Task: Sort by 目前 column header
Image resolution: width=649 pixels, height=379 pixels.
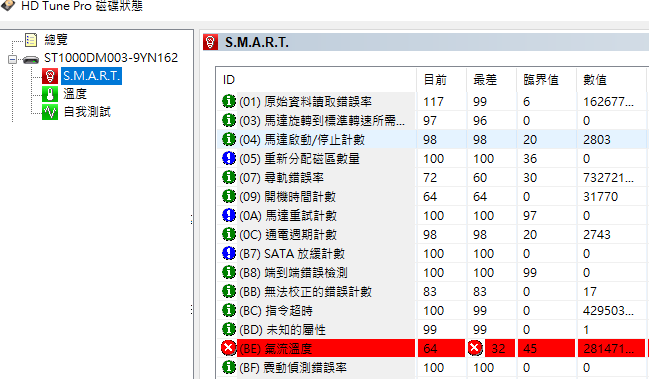Action: pyautogui.click(x=435, y=79)
